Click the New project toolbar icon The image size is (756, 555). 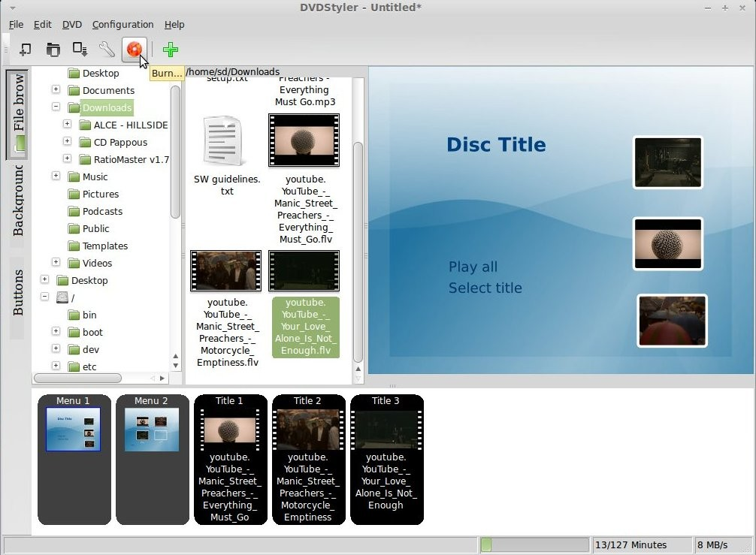(x=25, y=49)
